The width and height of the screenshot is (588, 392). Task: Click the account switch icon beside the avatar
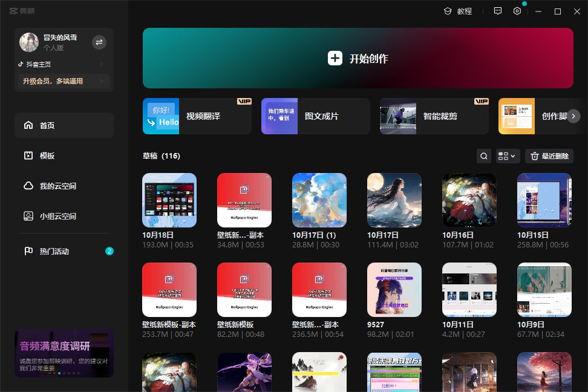click(x=99, y=42)
